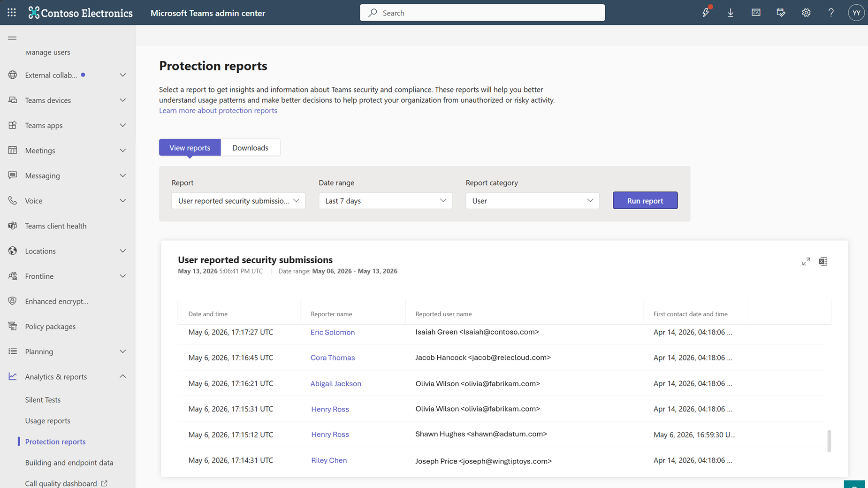Expand the Messaging section chevron

click(x=122, y=175)
